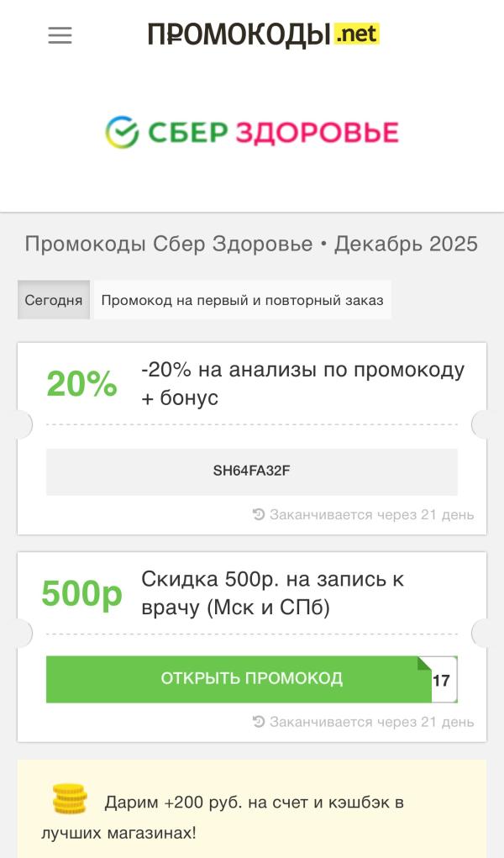Click the green 500р discount badge
504x858 pixels.
[x=81, y=593]
